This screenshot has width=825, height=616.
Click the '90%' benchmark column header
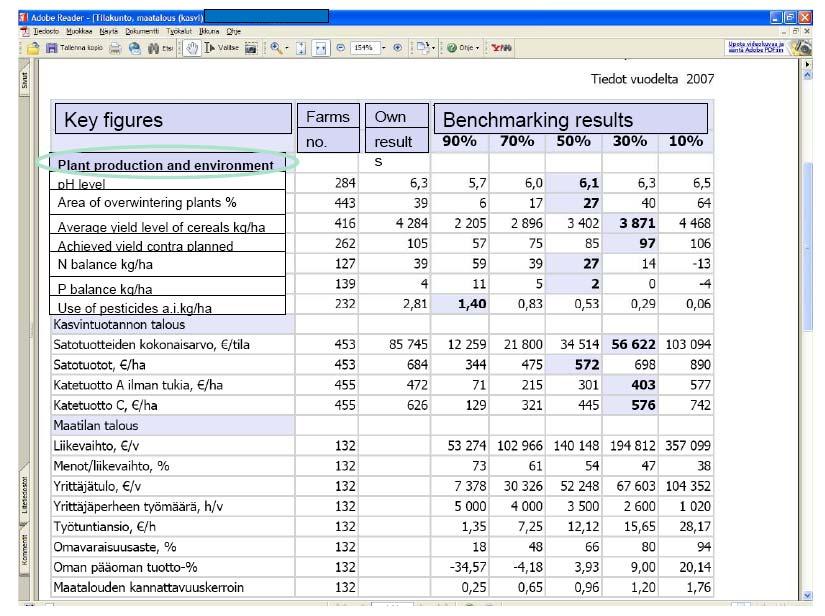coord(459,141)
